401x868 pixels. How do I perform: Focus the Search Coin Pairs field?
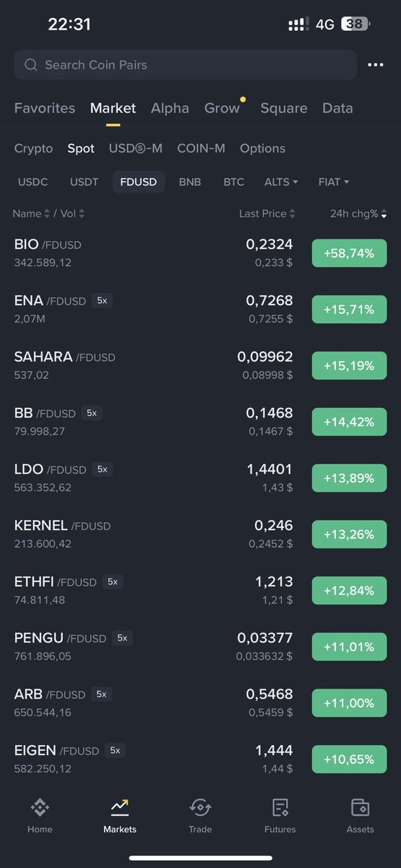(x=185, y=65)
